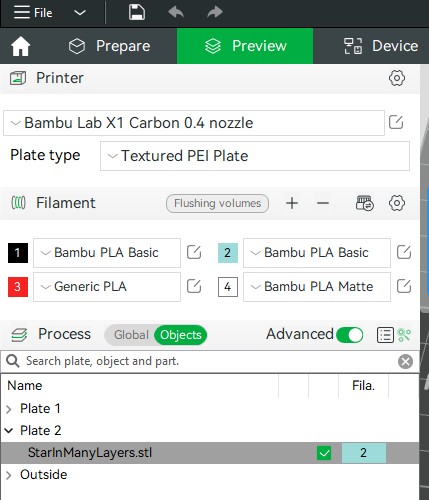Click the AMS filament sync icon

click(x=365, y=203)
